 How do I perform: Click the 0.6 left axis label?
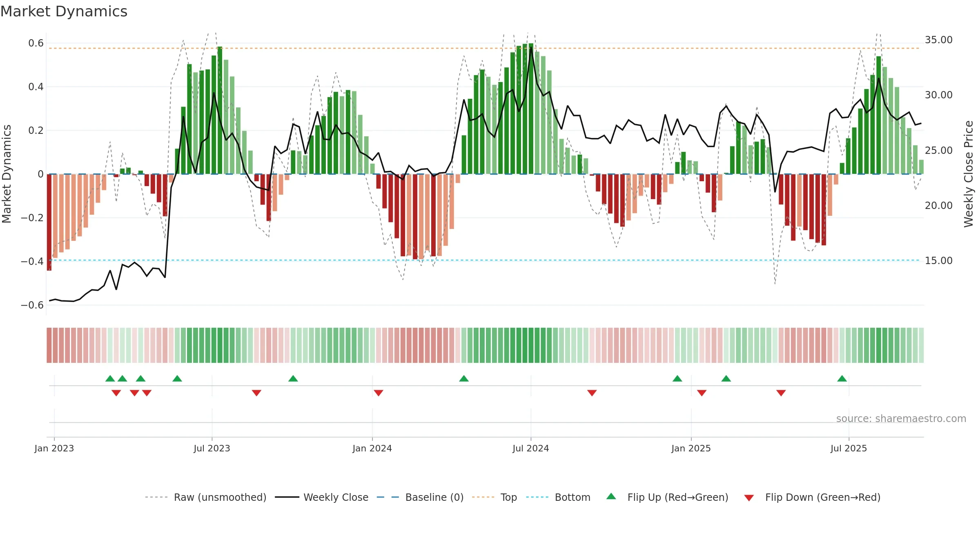[x=36, y=43]
